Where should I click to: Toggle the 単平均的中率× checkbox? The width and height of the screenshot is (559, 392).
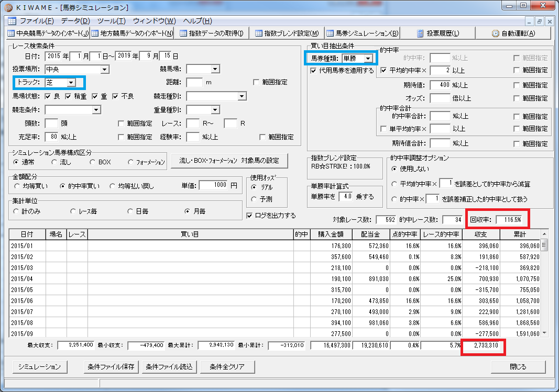coord(383,129)
